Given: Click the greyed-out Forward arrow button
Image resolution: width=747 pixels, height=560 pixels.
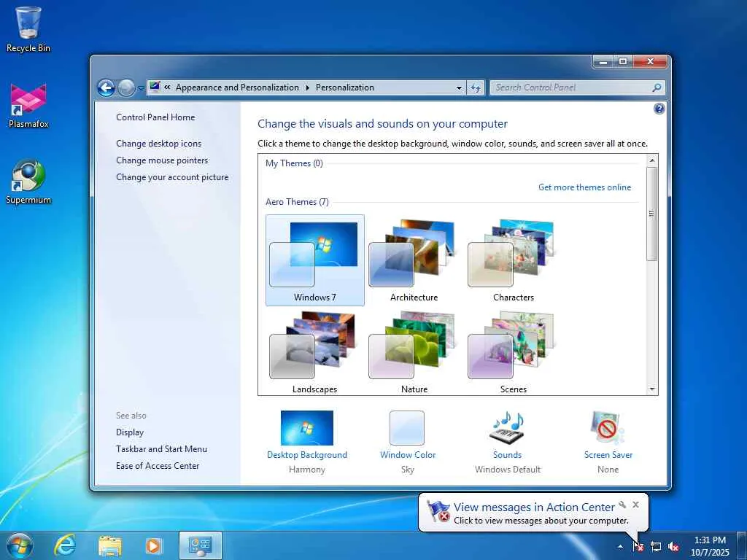Looking at the screenshot, I should pyautogui.click(x=126, y=87).
